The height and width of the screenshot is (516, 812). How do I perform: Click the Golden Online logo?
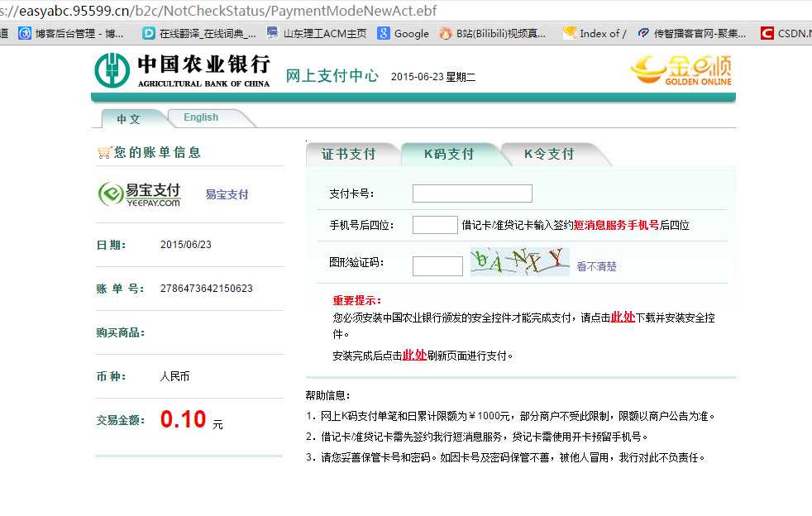coord(681,70)
